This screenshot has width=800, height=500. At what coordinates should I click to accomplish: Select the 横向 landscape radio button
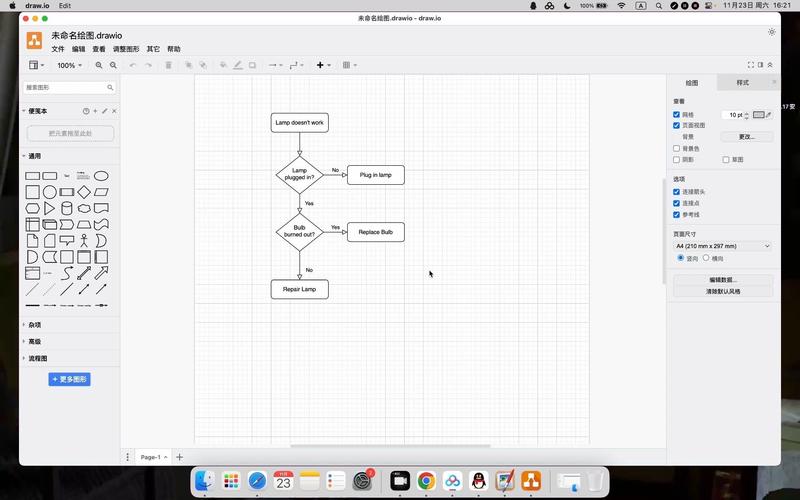point(706,258)
